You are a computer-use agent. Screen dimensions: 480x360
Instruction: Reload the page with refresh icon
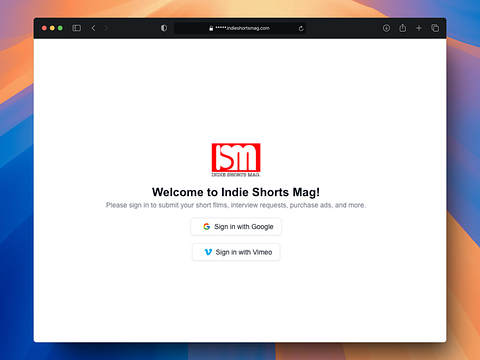point(301,28)
